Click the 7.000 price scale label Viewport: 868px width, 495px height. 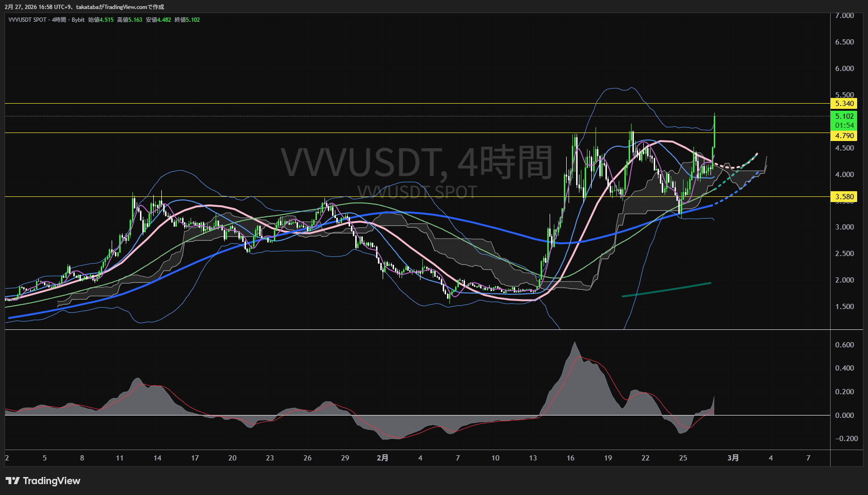pyautogui.click(x=844, y=16)
